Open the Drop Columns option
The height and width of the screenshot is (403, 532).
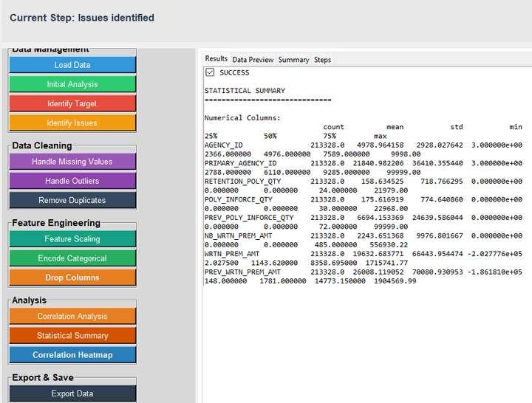pyautogui.click(x=72, y=278)
